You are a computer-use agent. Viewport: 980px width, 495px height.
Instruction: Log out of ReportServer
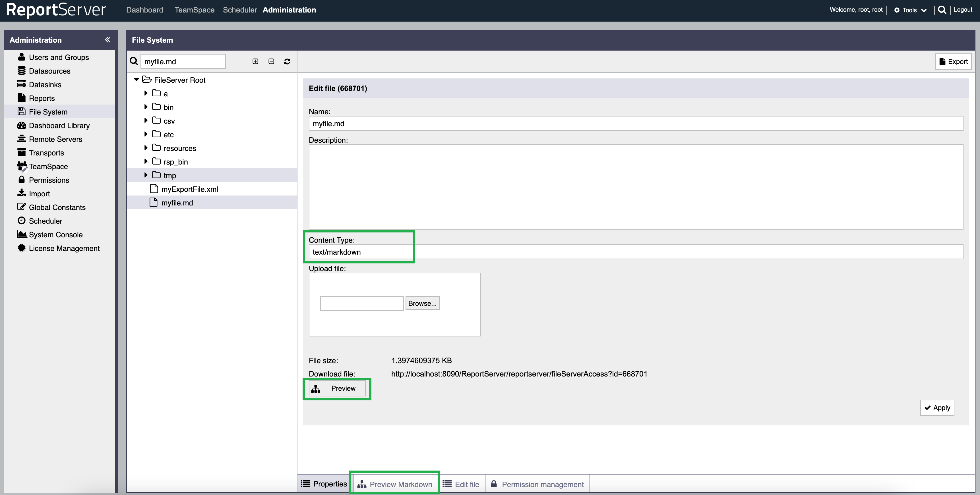[x=963, y=9]
